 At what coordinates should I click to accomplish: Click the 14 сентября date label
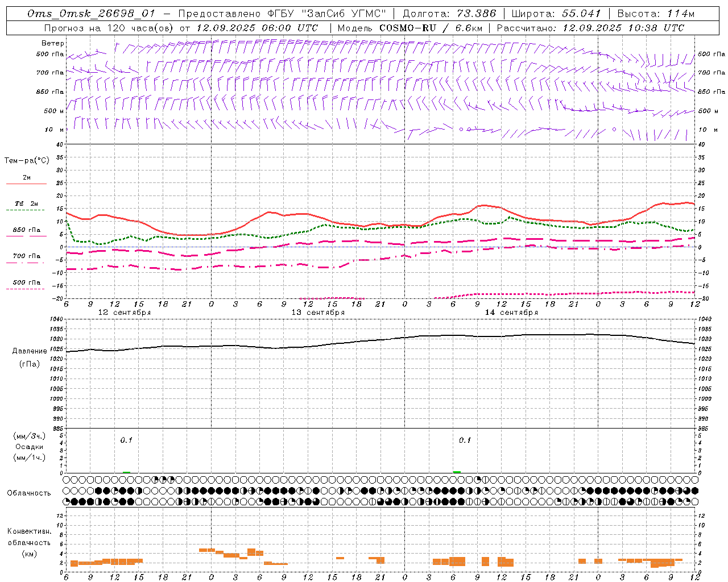coord(511,313)
